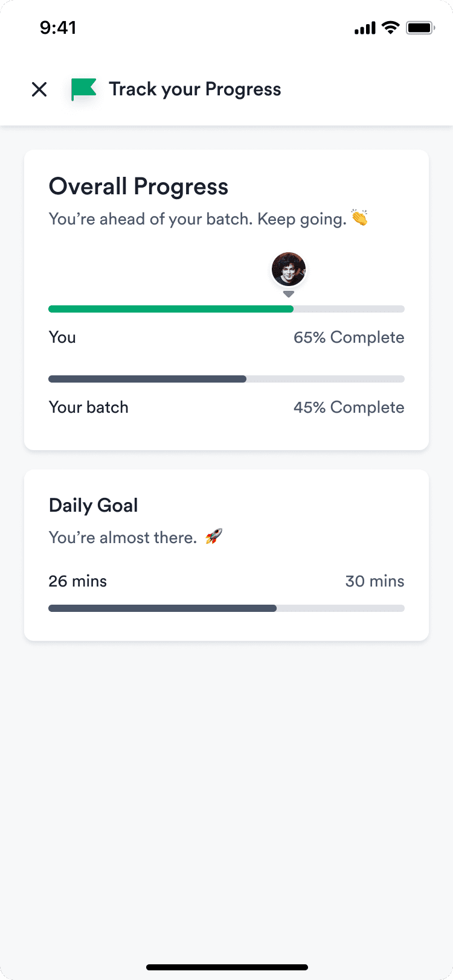The image size is (453, 980).
Task: Tap the clapping hands emoji
Action: (x=360, y=218)
